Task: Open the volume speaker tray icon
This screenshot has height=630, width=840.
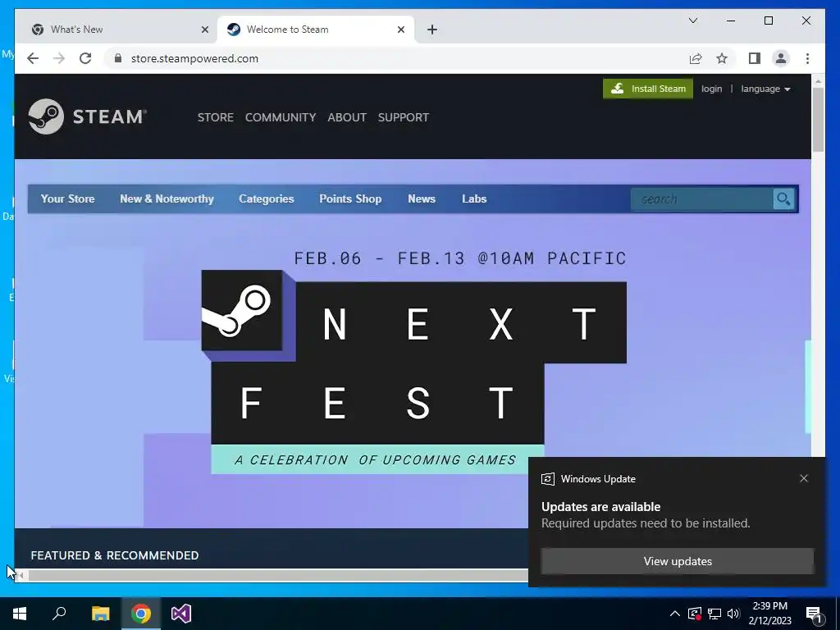Action: (733, 614)
